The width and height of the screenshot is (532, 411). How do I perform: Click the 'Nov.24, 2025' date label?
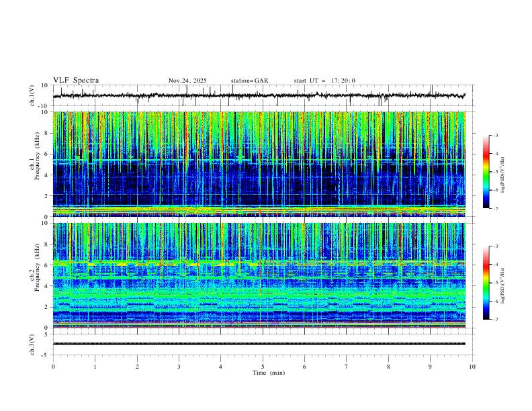pyautogui.click(x=187, y=81)
